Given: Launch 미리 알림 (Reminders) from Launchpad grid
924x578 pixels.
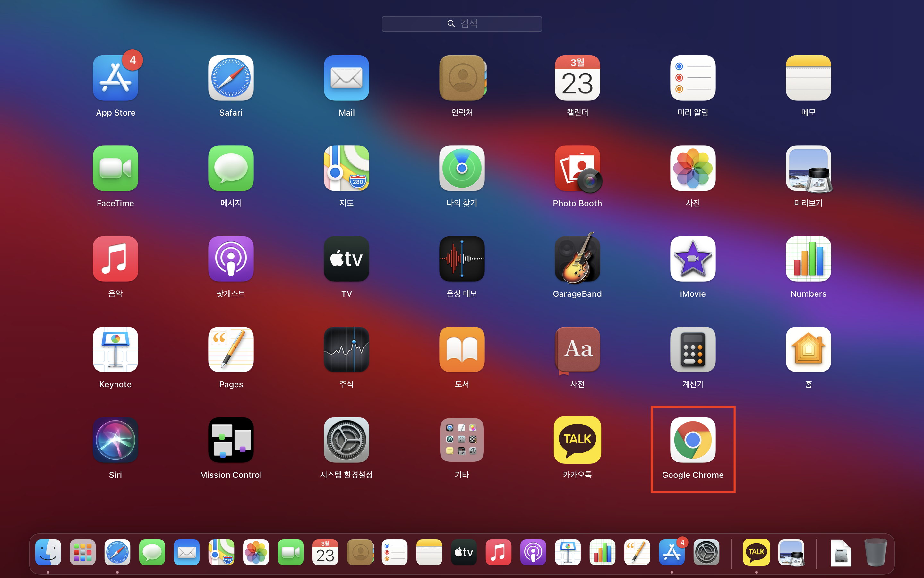Looking at the screenshot, I should click(x=693, y=78).
